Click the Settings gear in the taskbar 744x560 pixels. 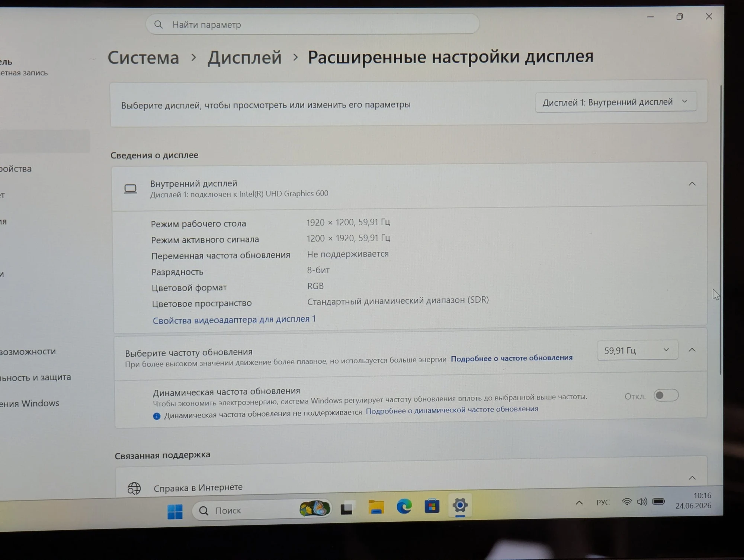coord(460,505)
